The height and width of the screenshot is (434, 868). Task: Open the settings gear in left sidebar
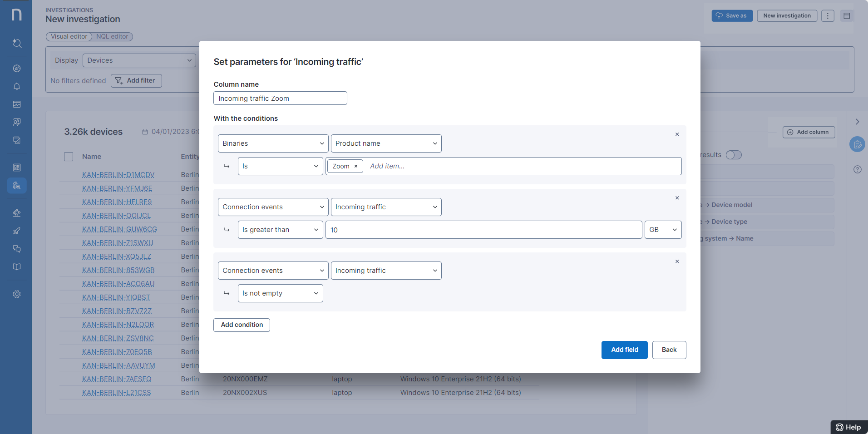[x=17, y=294]
